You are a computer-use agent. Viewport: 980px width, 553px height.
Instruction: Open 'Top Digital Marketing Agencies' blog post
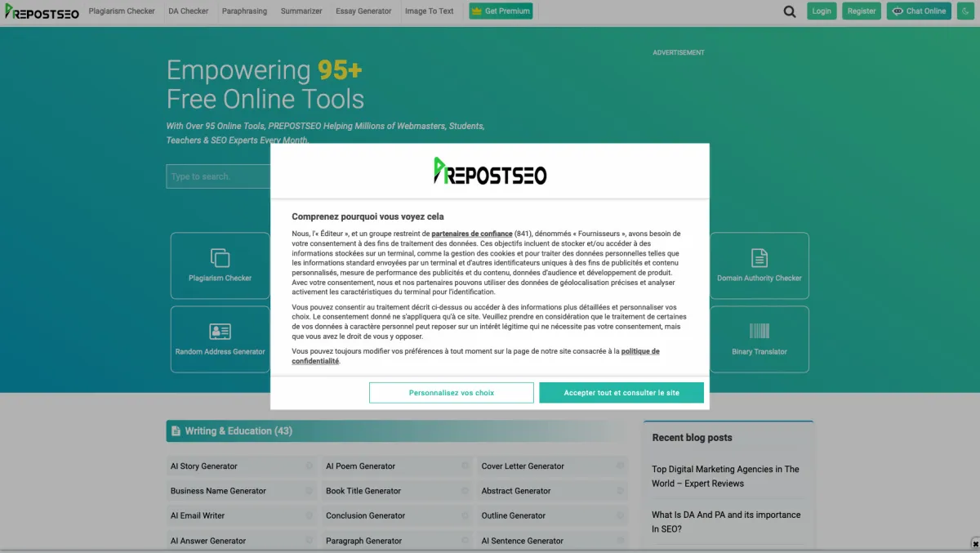[725, 476]
